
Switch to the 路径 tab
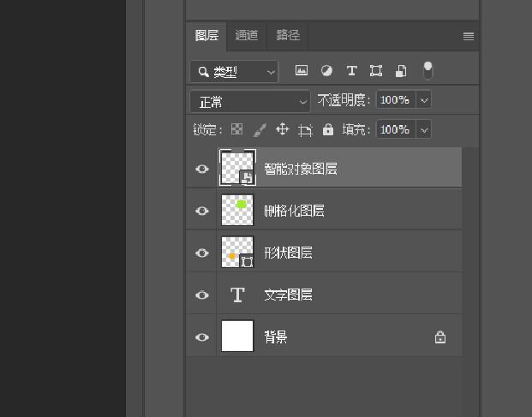point(288,35)
